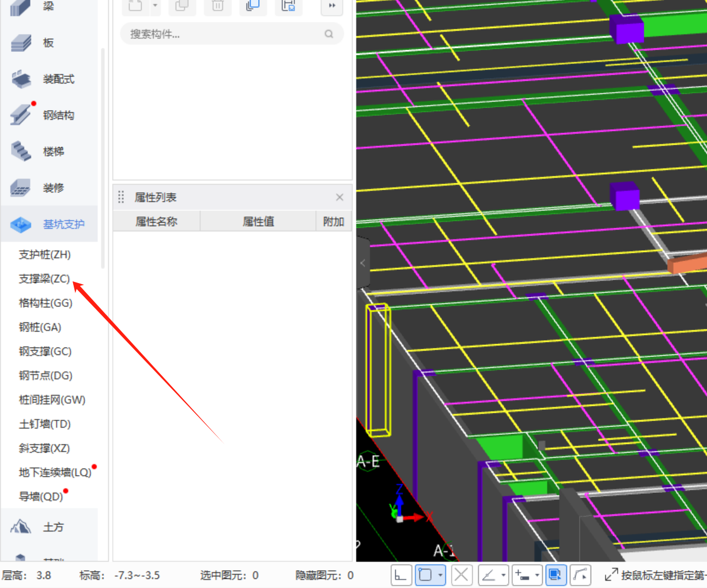Toggle the rectangle snap mode button
Image resolution: width=707 pixels, height=588 pixels.
pos(425,575)
